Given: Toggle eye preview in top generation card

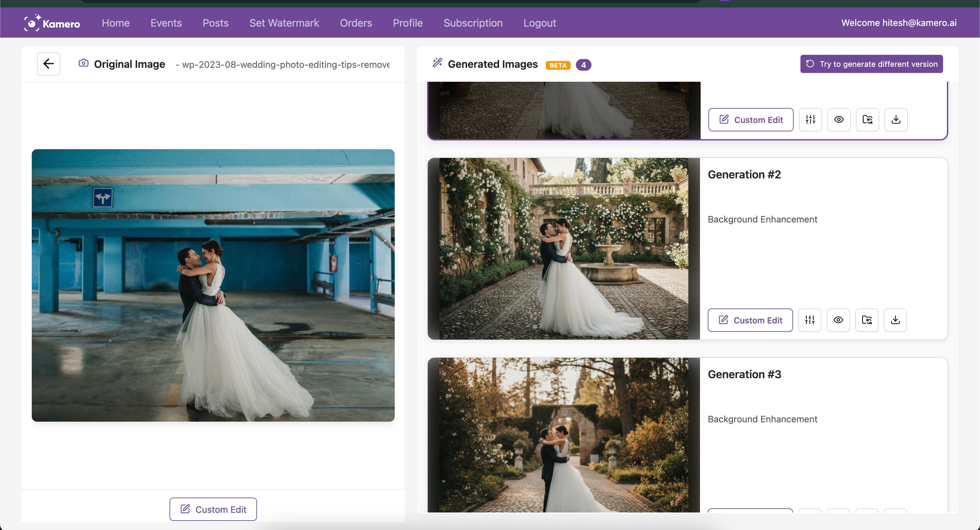Looking at the screenshot, I should tap(839, 120).
